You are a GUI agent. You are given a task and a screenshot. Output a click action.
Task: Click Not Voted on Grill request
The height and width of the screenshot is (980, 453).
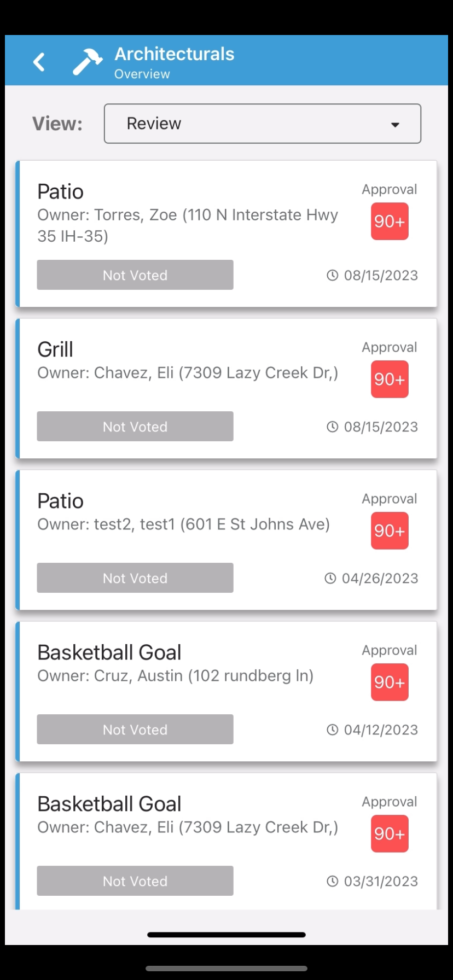[x=135, y=426]
